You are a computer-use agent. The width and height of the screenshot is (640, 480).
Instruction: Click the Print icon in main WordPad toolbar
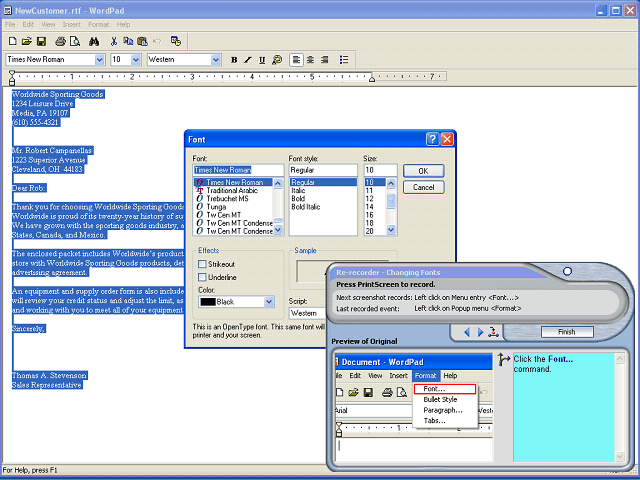(x=60, y=41)
